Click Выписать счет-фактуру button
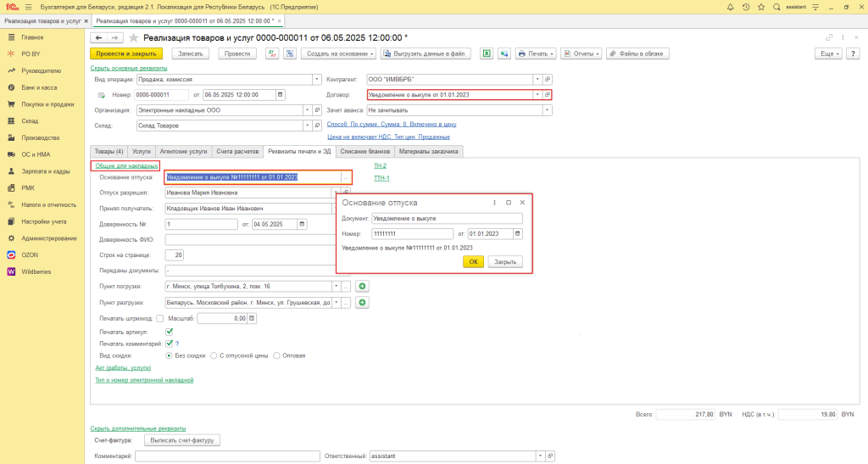This screenshot has width=868, height=464. (x=182, y=440)
